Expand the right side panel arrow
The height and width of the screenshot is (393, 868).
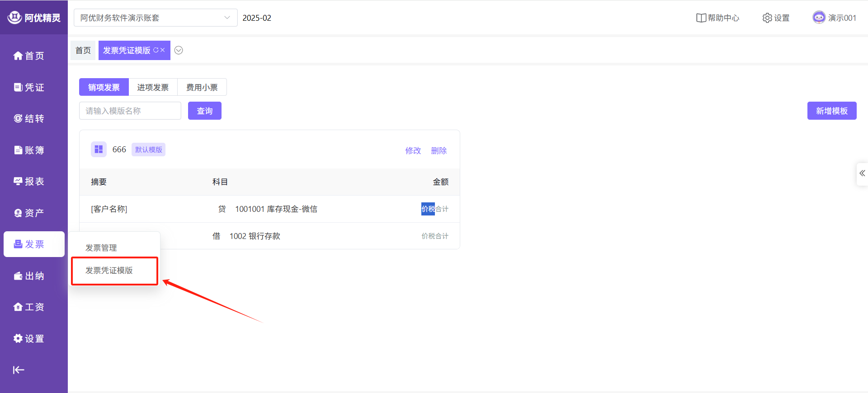tap(862, 173)
